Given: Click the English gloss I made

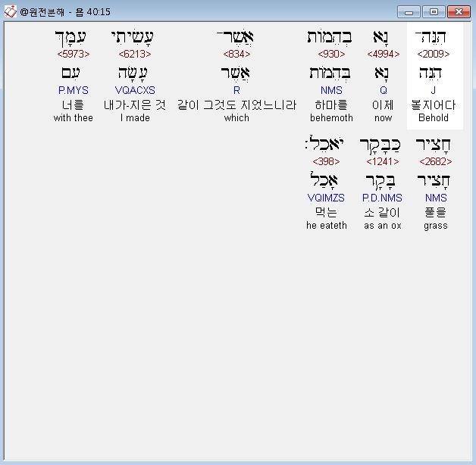Looking at the screenshot, I should tap(135, 117).
